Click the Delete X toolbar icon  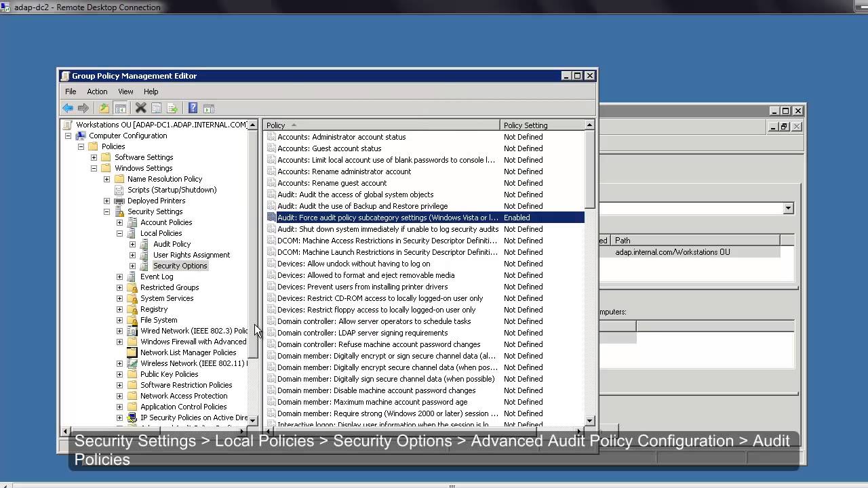click(140, 108)
